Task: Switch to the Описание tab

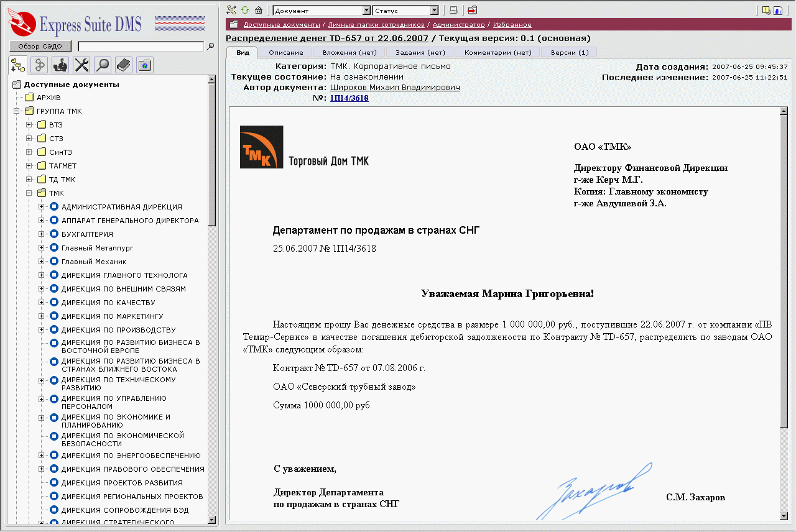Action: coord(286,52)
